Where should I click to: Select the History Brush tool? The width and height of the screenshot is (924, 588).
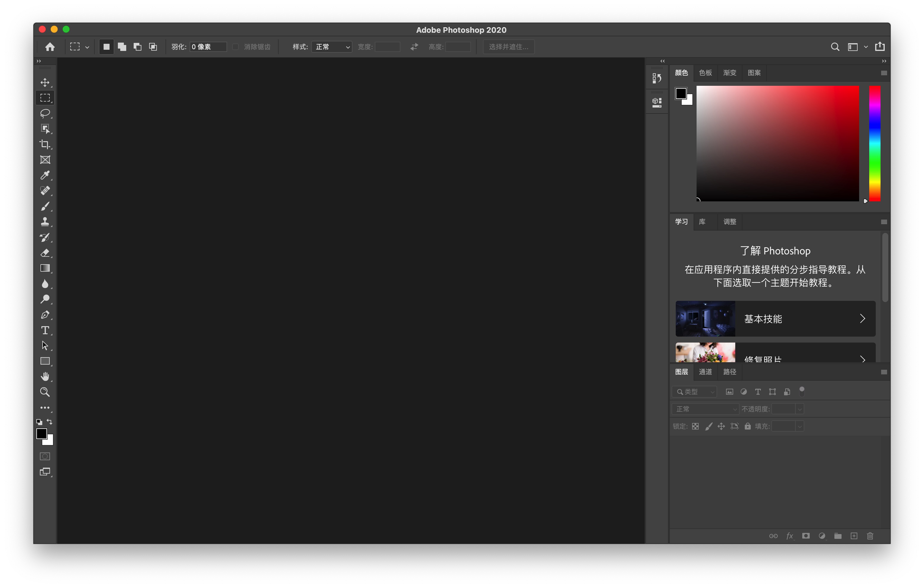point(45,237)
